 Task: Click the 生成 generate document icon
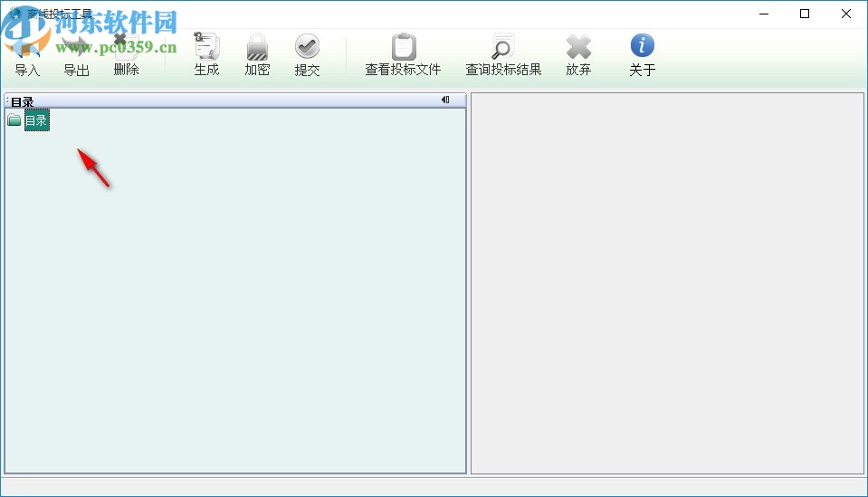(206, 46)
